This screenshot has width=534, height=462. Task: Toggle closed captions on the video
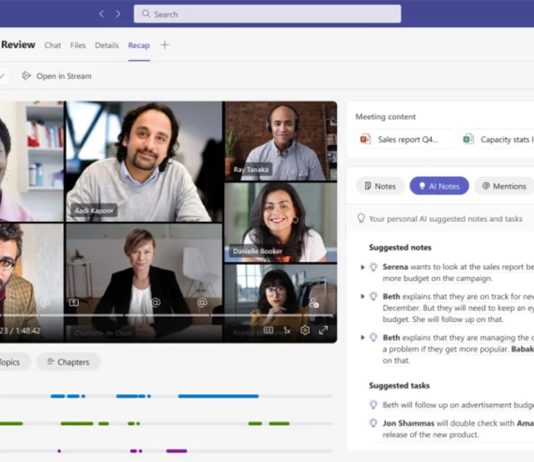pos(268,330)
